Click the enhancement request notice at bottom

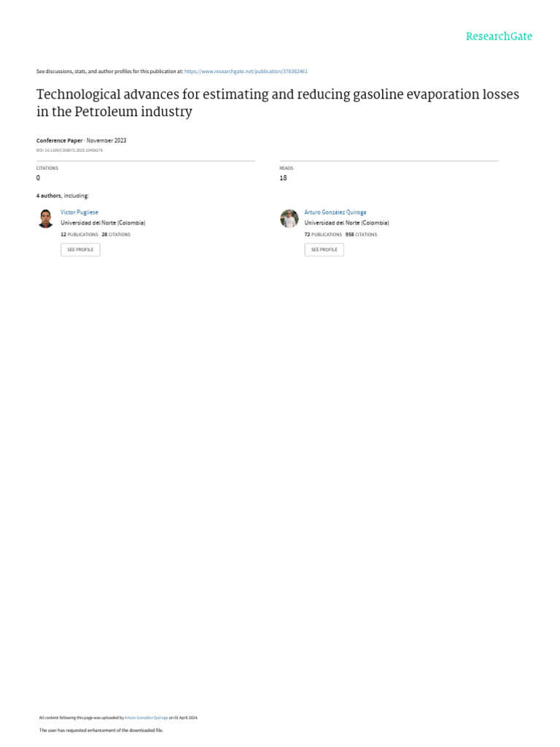click(x=101, y=729)
